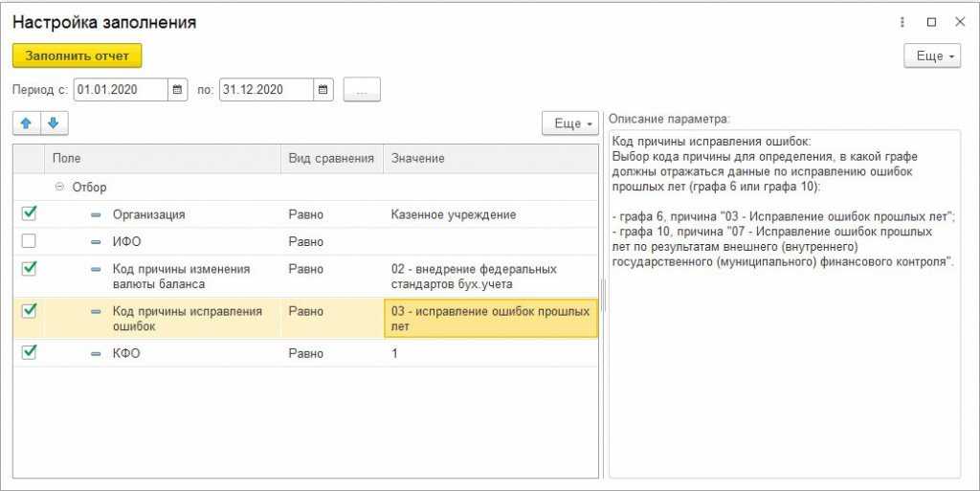This screenshot has width=980, height=491.
Task: Select the ИФО row name
Action: (x=127, y=242)
